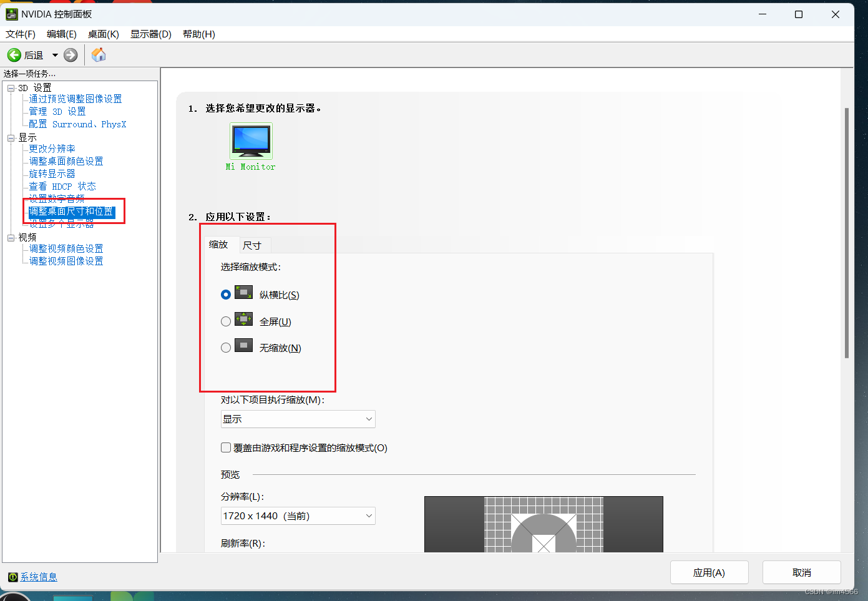Click the Forward arrow icon
This screenshot has height=601, width=868.
click(x=71, y=55)
